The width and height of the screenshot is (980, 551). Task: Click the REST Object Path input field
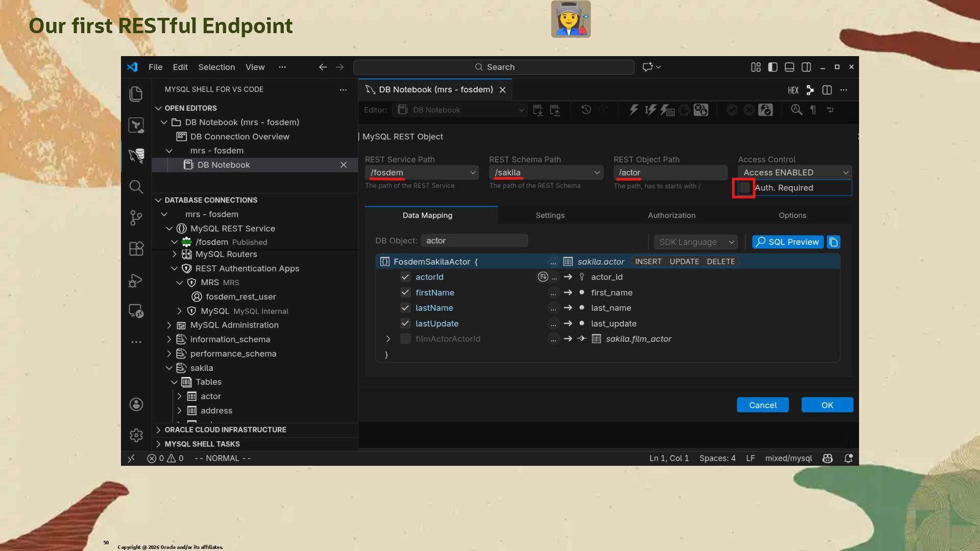[670, 172]
